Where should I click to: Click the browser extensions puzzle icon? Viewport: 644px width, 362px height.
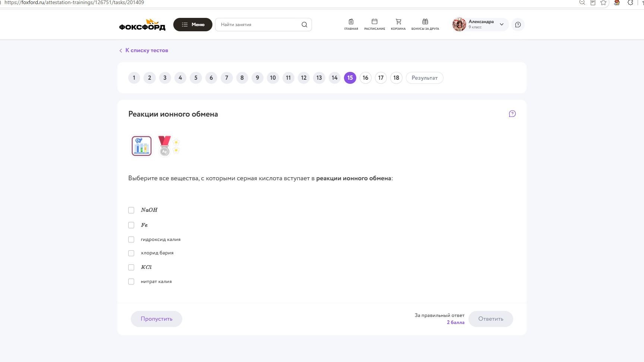630,3
